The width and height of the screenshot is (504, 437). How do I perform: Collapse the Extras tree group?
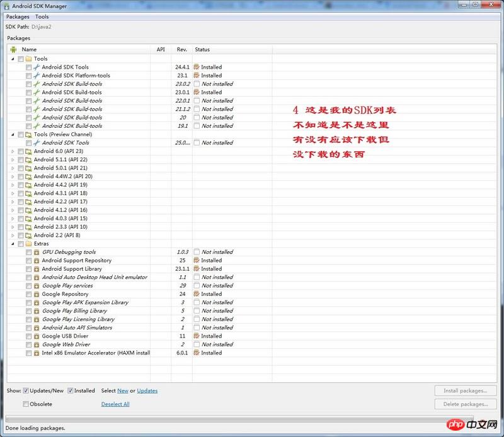[x=13, y=244]
